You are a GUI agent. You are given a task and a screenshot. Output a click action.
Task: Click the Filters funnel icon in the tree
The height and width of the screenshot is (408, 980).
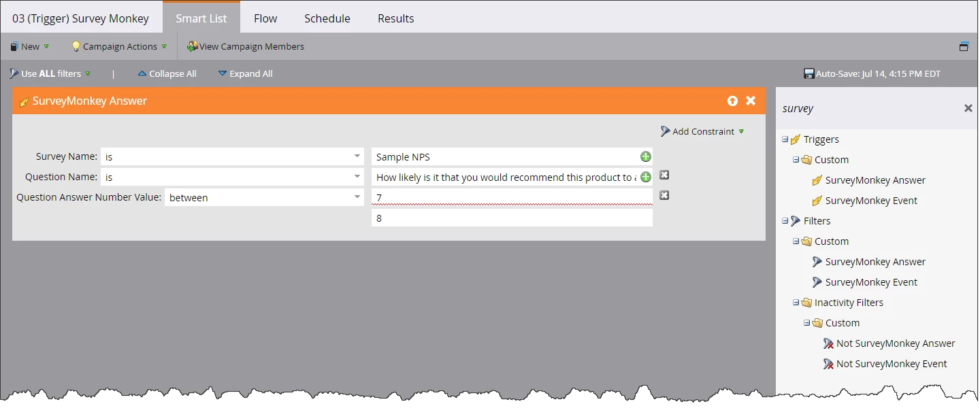796,221
